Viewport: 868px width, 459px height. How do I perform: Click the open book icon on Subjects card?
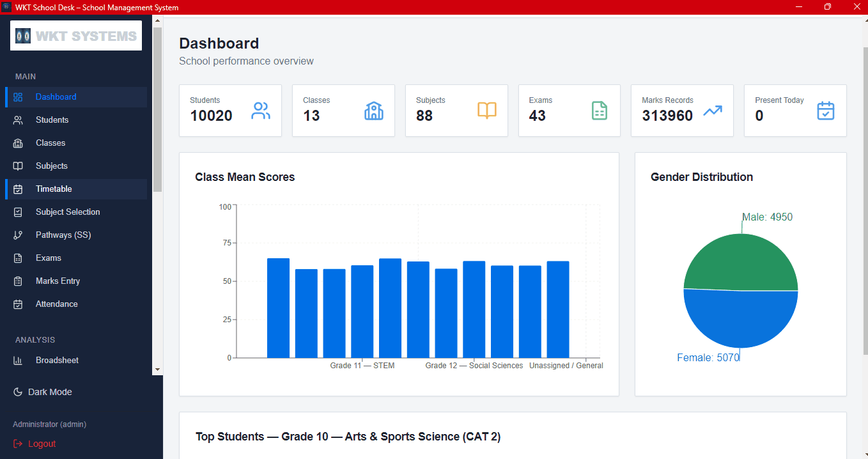coord(486,111)
